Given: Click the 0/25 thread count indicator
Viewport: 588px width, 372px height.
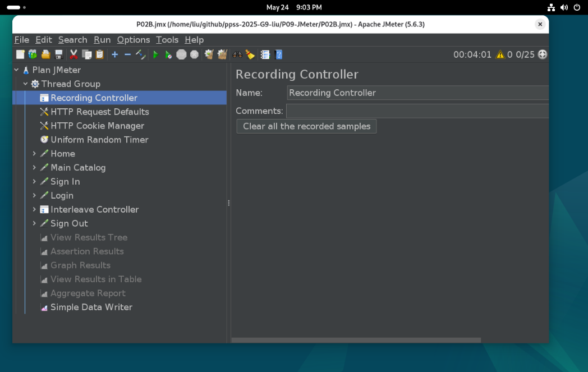Looking at the screenshot, I should click(x=525, y=54).
